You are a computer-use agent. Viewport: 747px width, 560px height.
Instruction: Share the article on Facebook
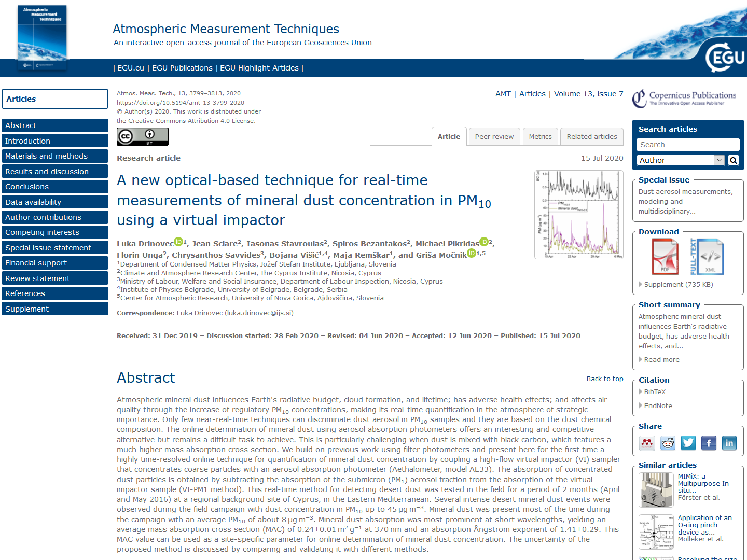point(709,443)
